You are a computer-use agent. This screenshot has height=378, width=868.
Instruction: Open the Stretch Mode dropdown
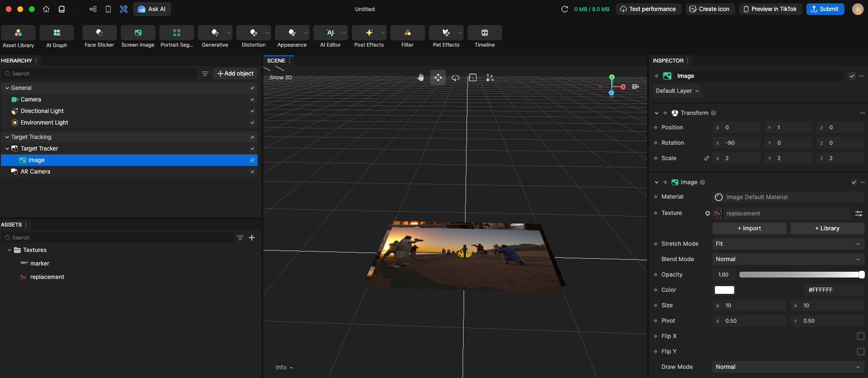coord(788,244)
